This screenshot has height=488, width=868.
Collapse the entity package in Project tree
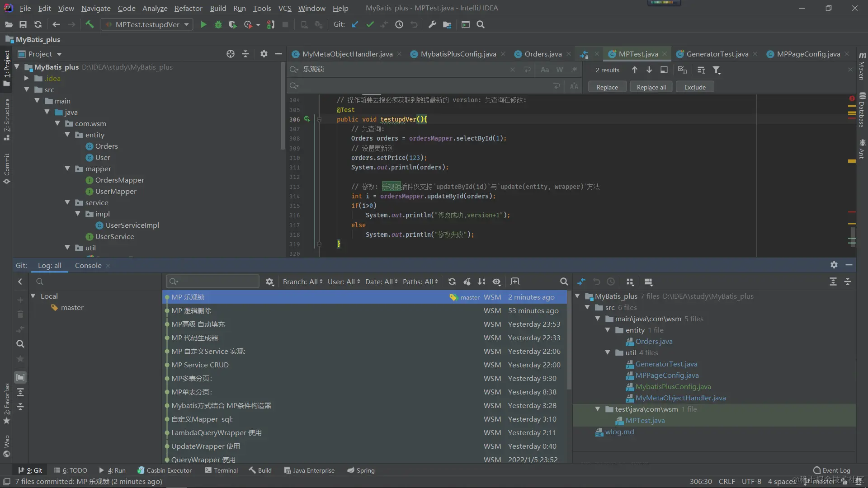pyautogui.click(x=67, y=135)
